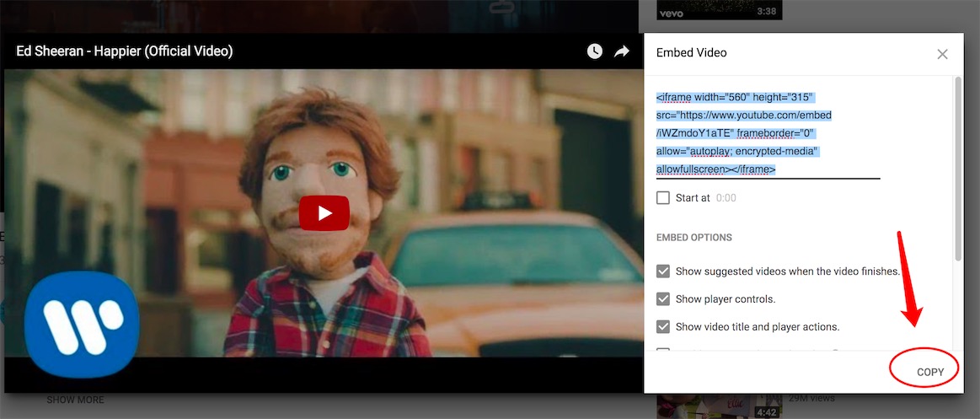Click the 29M views suggested video text
The image size is (980, 419).
[x=811, y=398]
